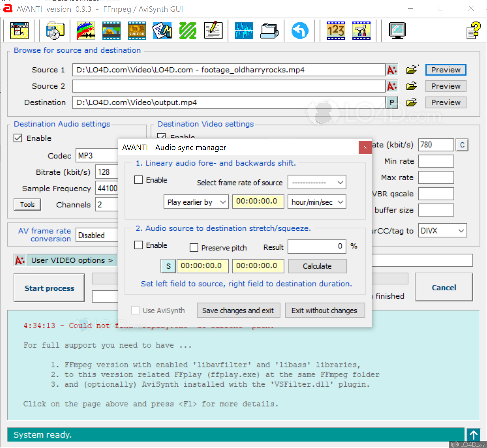Open the SUDFOX filmstrip icon
This screenshot has height=448, width=487.
point(137,31)
